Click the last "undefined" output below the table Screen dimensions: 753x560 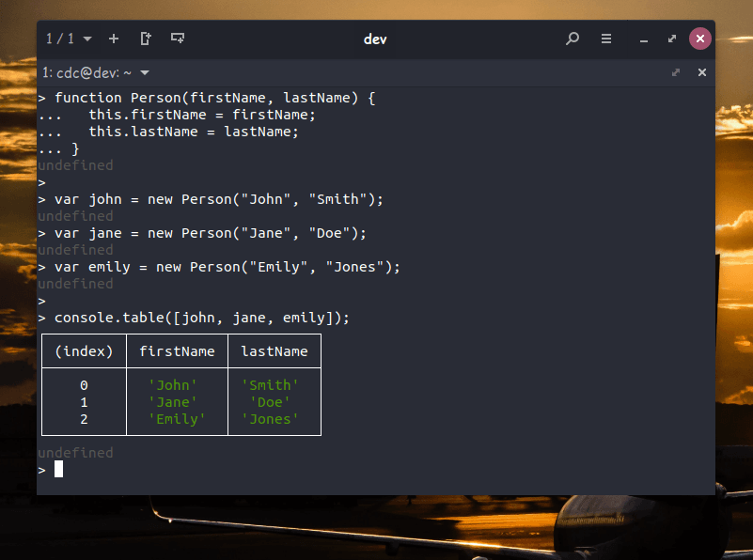pyautogui.click(x=75, y=453)
